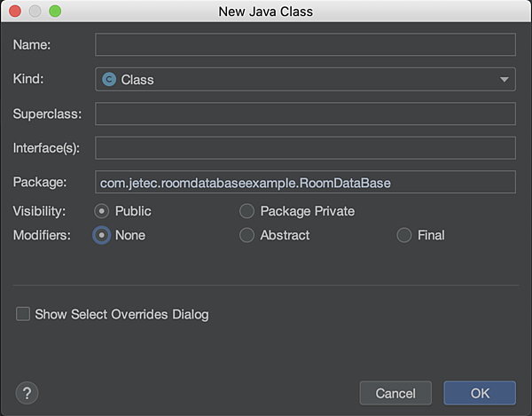Pick the Final modifier radio button
Screen dimensions: 532x416
404,235
